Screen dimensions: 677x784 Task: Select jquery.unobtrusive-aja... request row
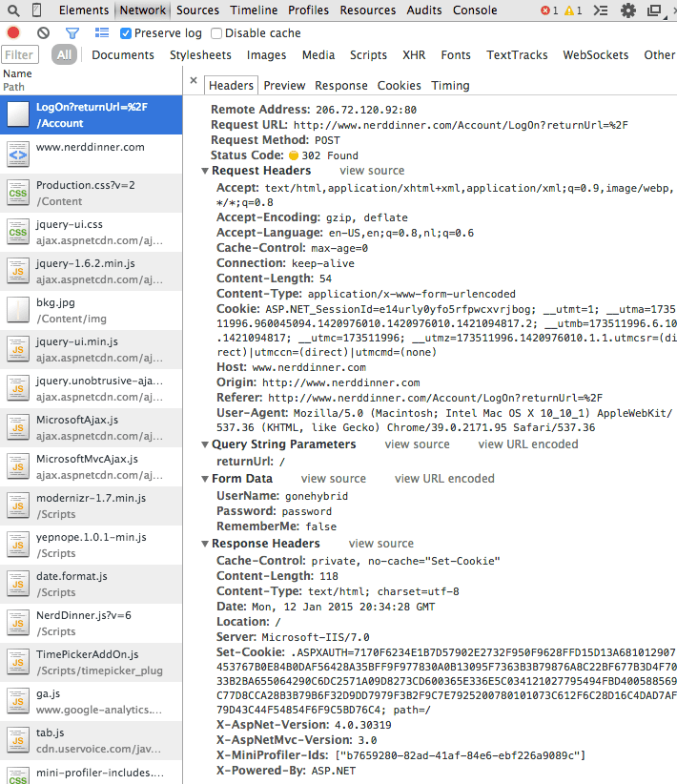(x=91, y=388)
